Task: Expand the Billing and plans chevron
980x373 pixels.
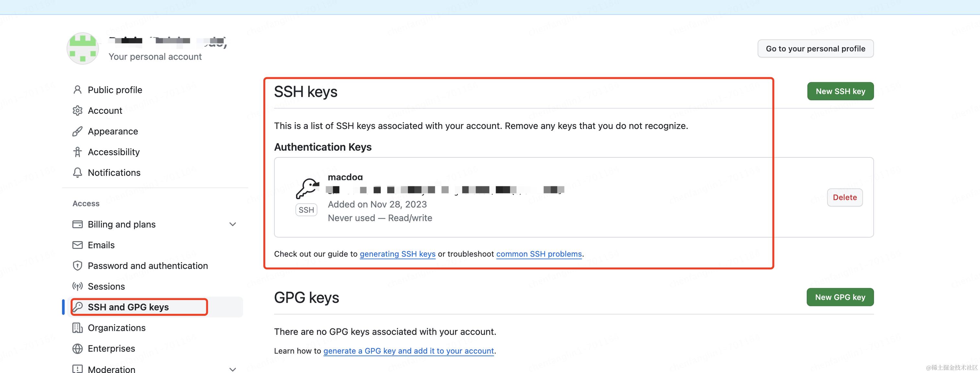Action: (x=233, y=225)
